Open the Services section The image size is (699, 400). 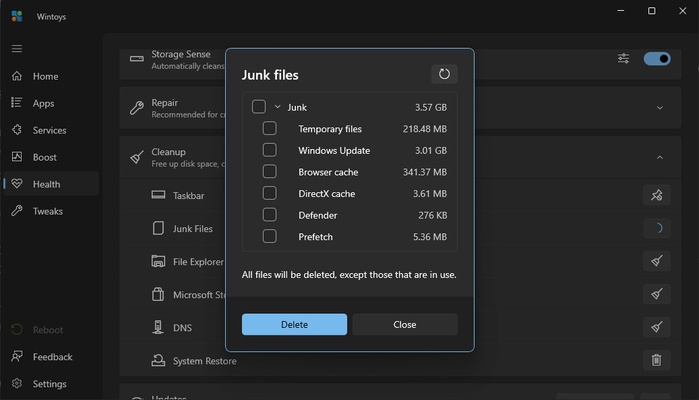point(51,130)
